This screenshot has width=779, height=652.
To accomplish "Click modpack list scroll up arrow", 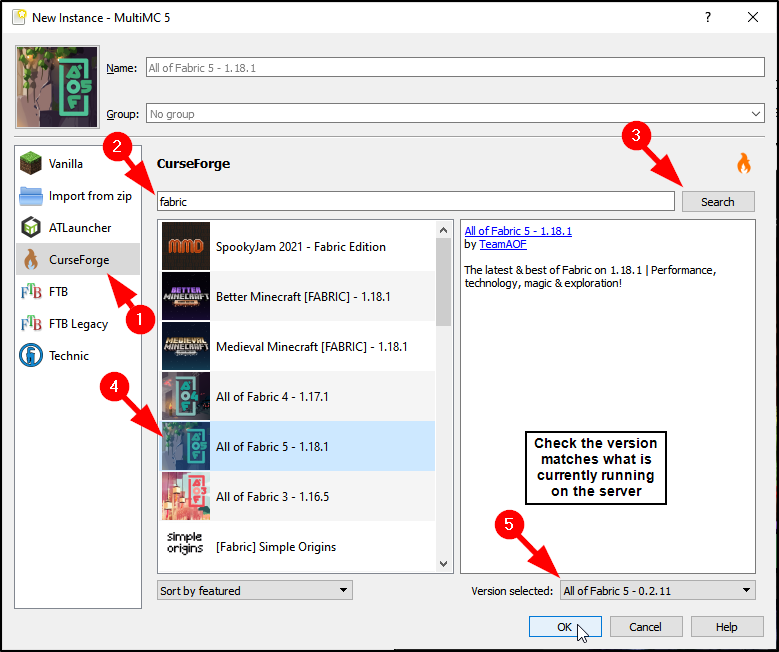I will 444,230.
